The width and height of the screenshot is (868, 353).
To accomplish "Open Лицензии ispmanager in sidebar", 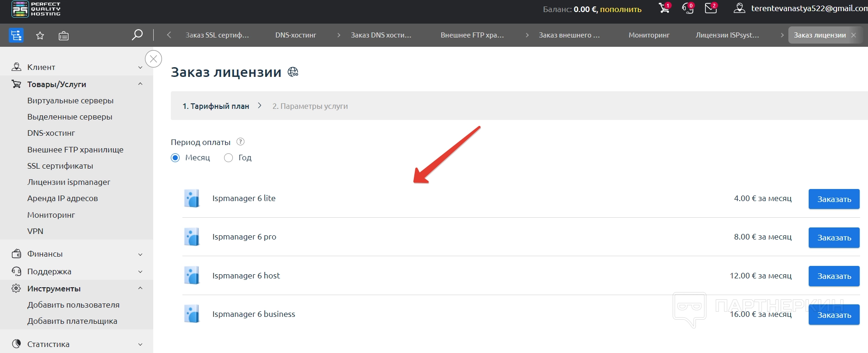I will (x=69, y=182).
